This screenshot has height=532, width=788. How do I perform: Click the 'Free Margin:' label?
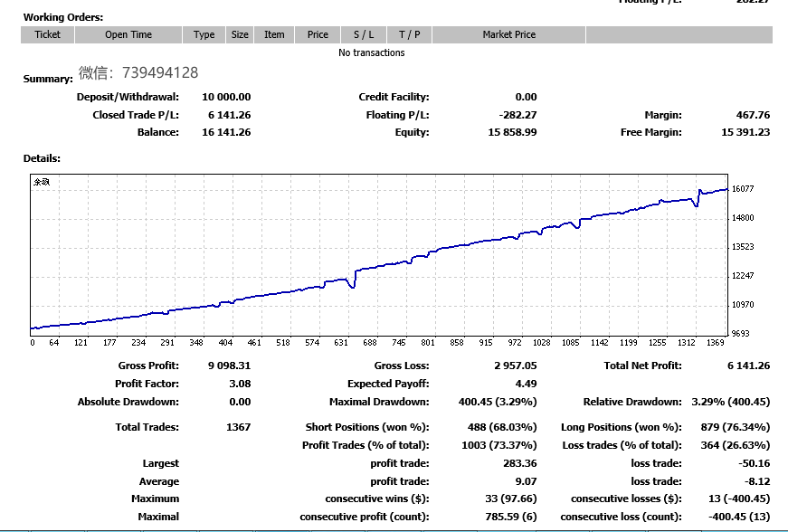coord(651,132)
